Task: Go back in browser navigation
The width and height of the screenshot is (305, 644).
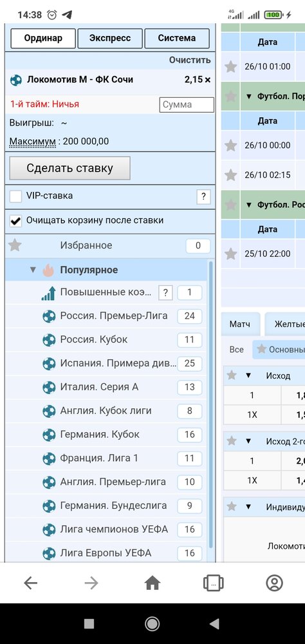Action: (31, 583)
